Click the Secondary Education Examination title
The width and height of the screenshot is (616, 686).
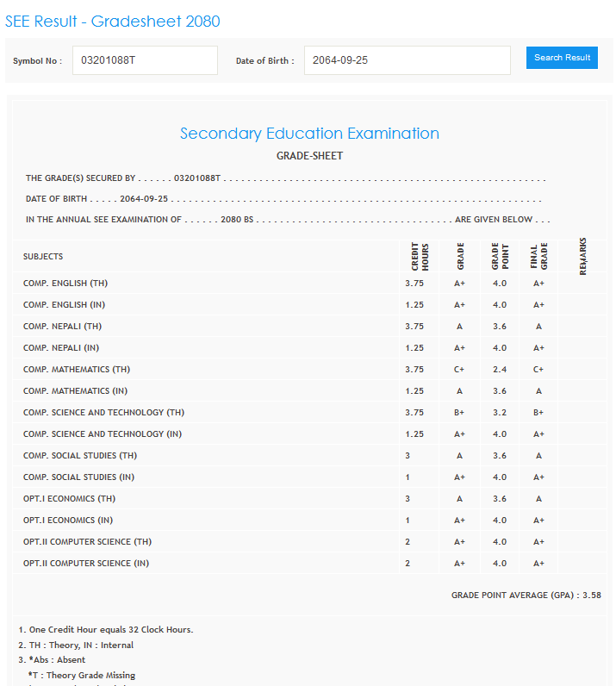click(x=309, y=134)
